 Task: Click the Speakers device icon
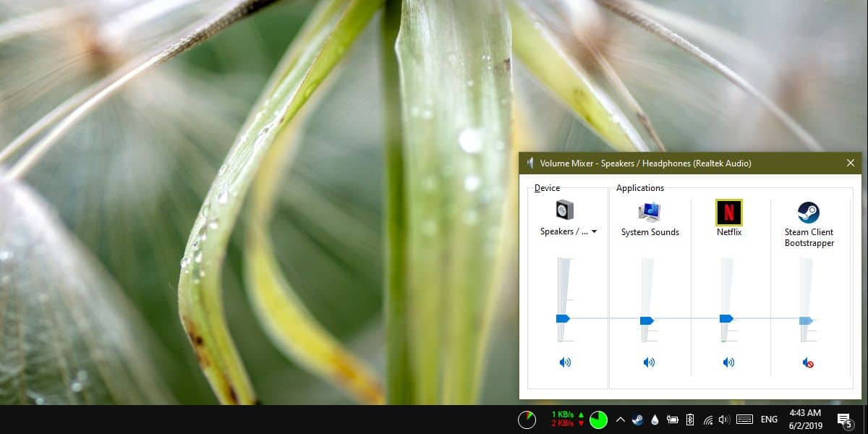pos(565,210)
